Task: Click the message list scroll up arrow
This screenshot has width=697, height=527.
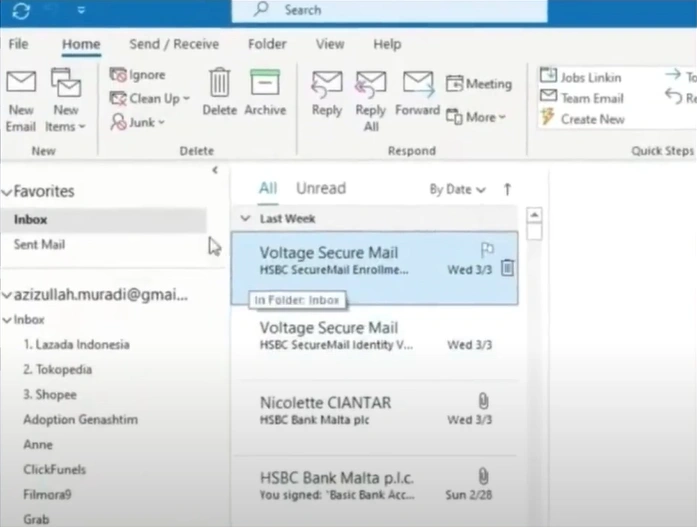Action: 534,215
